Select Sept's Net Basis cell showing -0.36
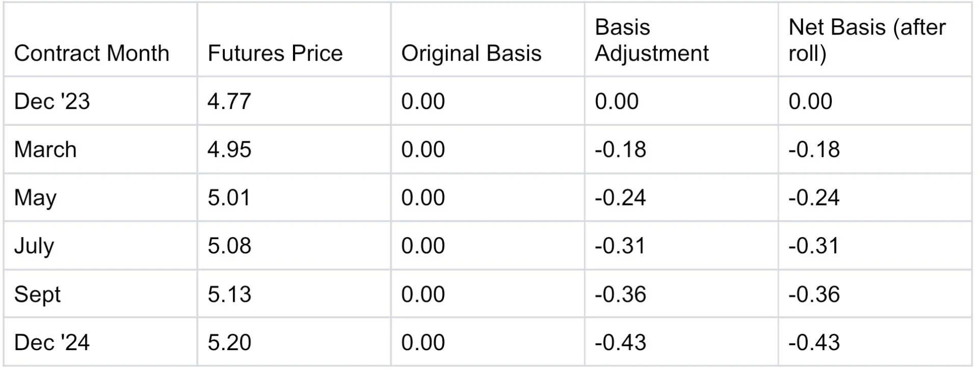This screenshot has height=370, width=980. pos(814,295)
